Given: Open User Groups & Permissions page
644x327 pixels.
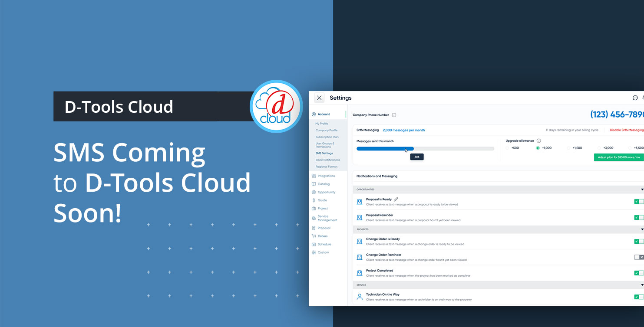Looking at the screenshot, I should [325, 145].
